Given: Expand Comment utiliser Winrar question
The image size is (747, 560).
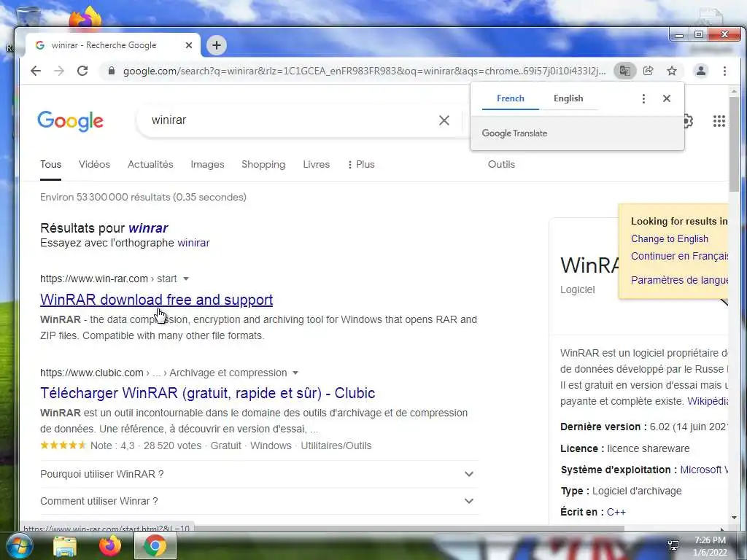Looking at the screenshot, I should tap(259, 501).
